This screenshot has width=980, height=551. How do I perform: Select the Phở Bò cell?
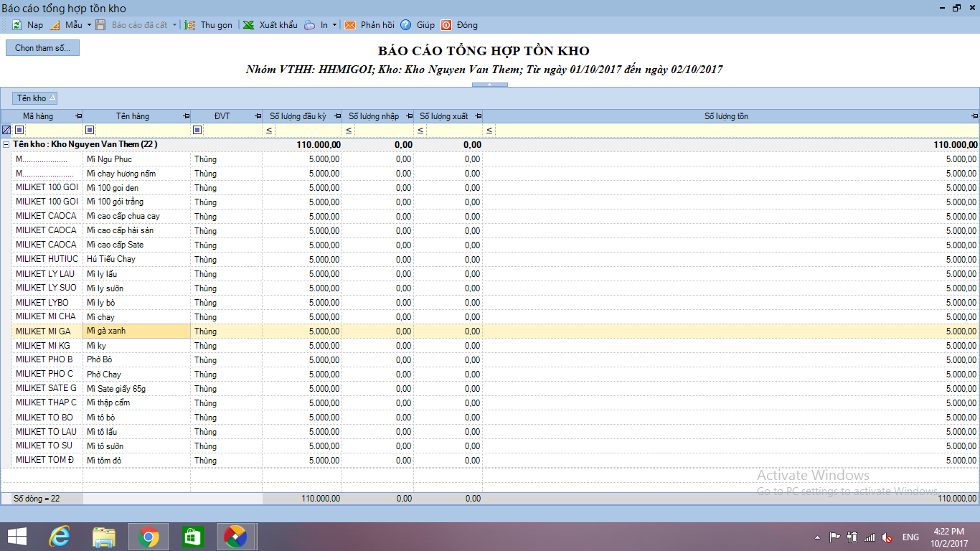click(x=136, y=360)
